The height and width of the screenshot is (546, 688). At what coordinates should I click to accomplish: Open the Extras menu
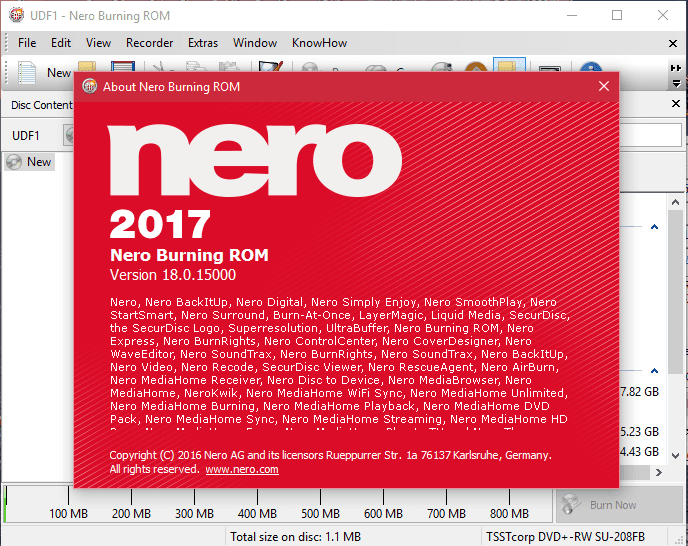(203, 43)
